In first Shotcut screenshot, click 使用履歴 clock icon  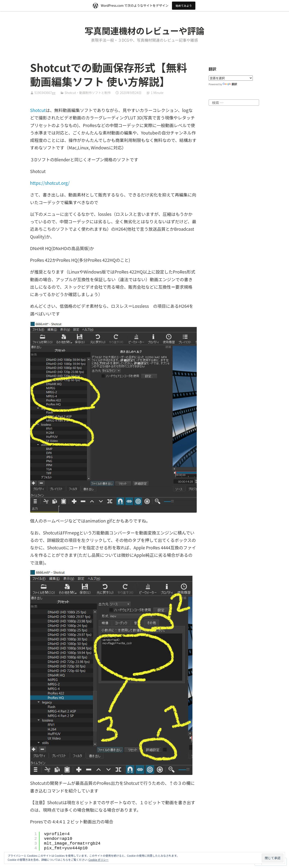pyautogui.click(x=169, y=337)
